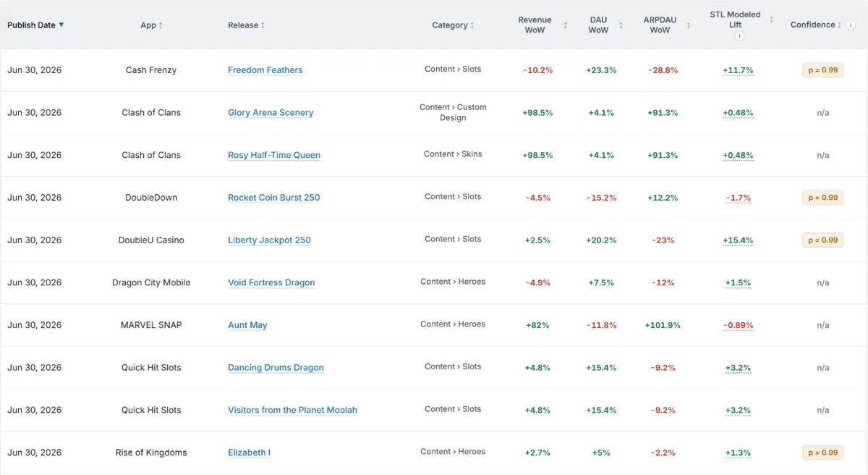Click the +23.3% DAU value for Cash Frenzy

coord(601,70)
